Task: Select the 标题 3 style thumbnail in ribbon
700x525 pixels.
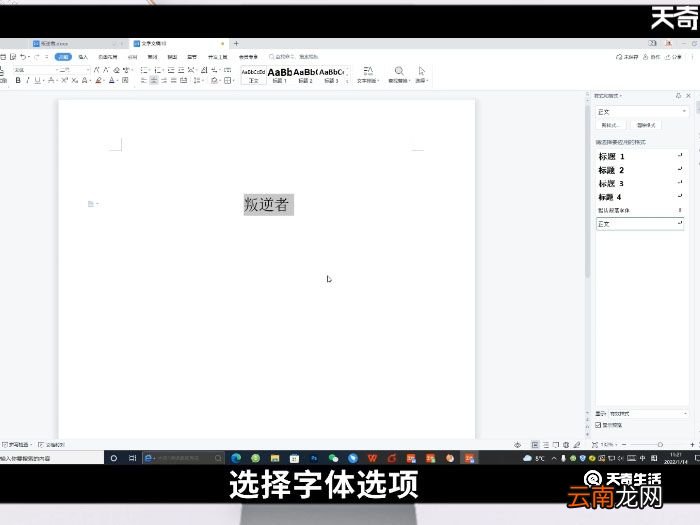Action: coord(331,75)
